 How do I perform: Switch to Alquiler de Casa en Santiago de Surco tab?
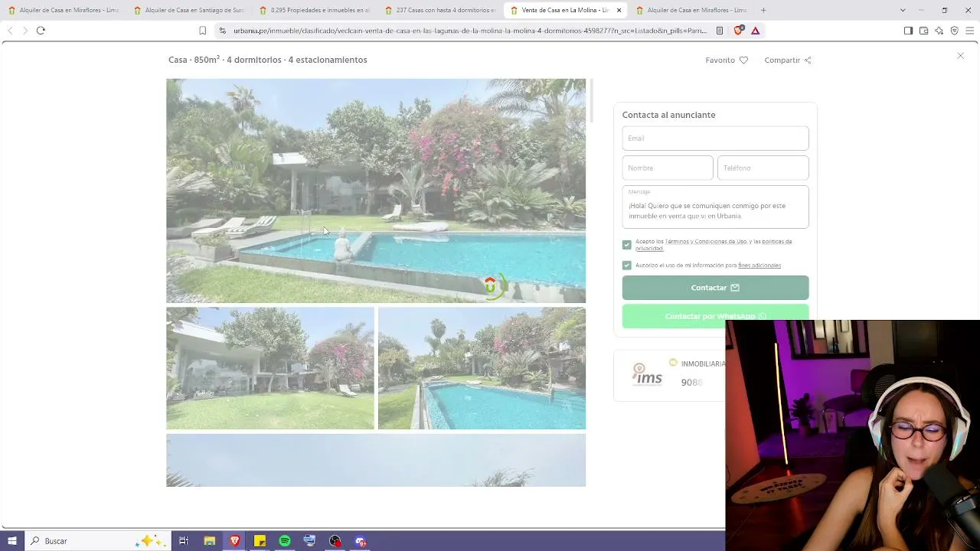(x=189, y=10)
